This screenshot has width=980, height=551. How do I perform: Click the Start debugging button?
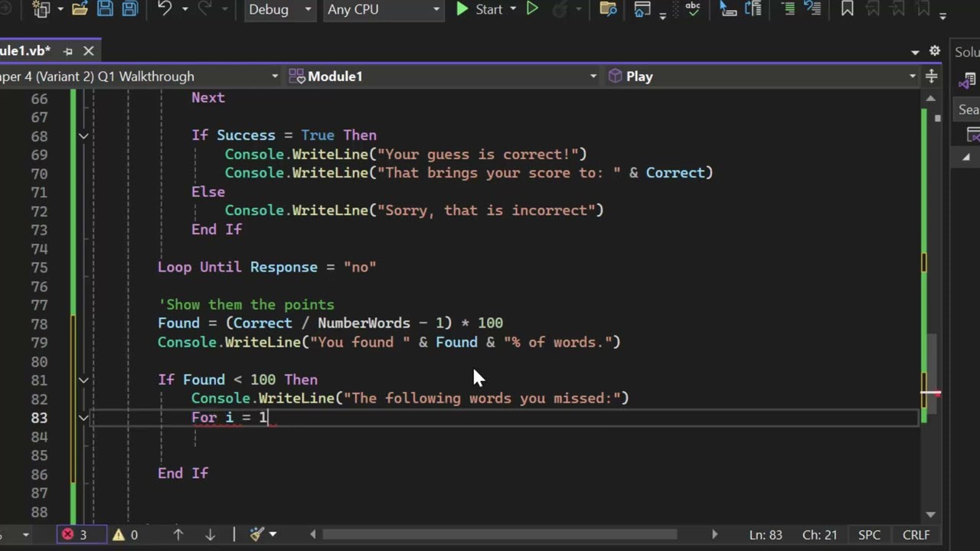click(x=479, y=9)
